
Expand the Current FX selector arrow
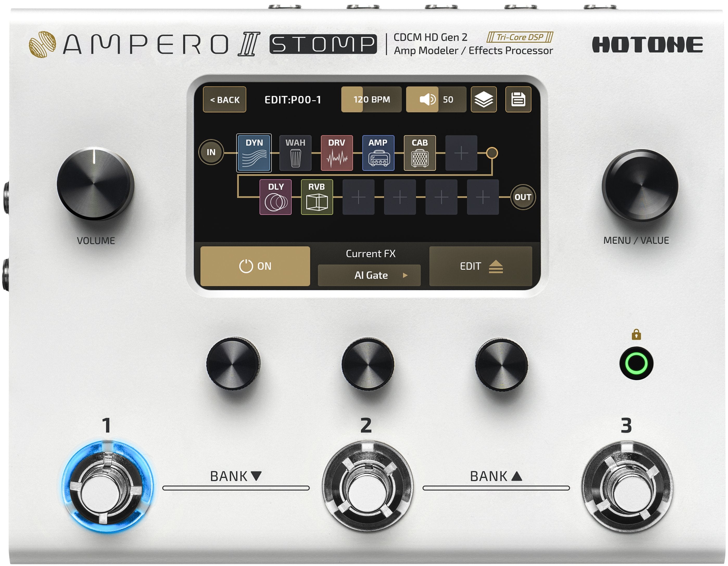click(405, 275)
